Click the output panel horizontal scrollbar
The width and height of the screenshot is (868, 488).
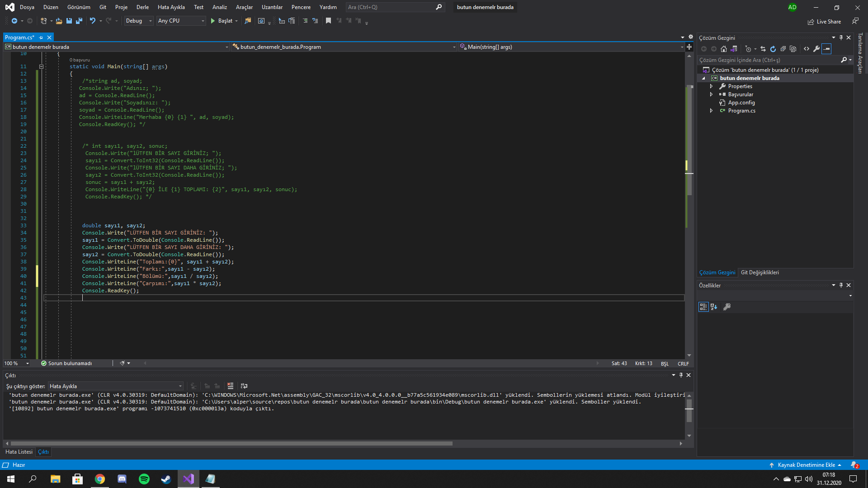click(x=231, y=443)
